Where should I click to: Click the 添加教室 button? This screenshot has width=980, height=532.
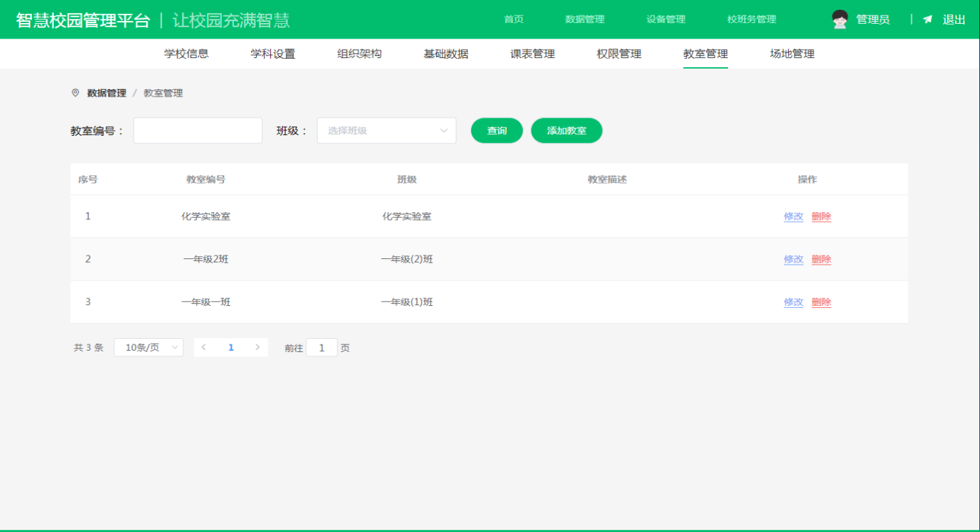pyautogui.click(x=566, y=131)
